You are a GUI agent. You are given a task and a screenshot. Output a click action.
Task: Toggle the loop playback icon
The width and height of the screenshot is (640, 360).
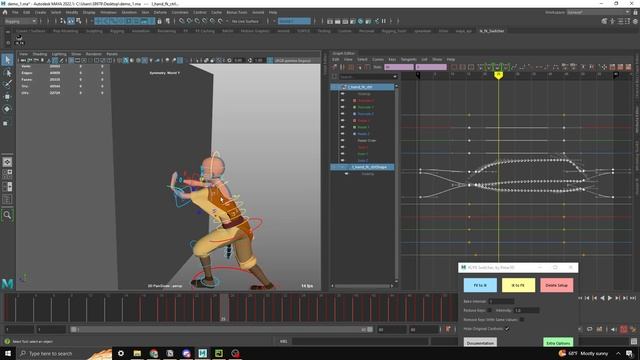(589, 329)
